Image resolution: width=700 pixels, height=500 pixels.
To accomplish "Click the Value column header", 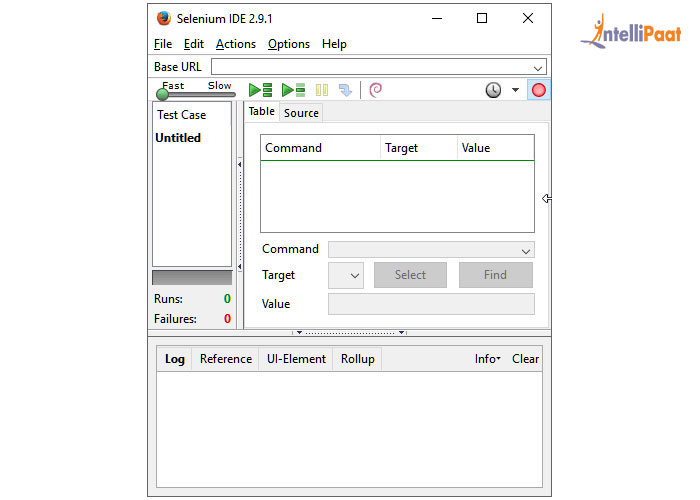I will (496, 148).
